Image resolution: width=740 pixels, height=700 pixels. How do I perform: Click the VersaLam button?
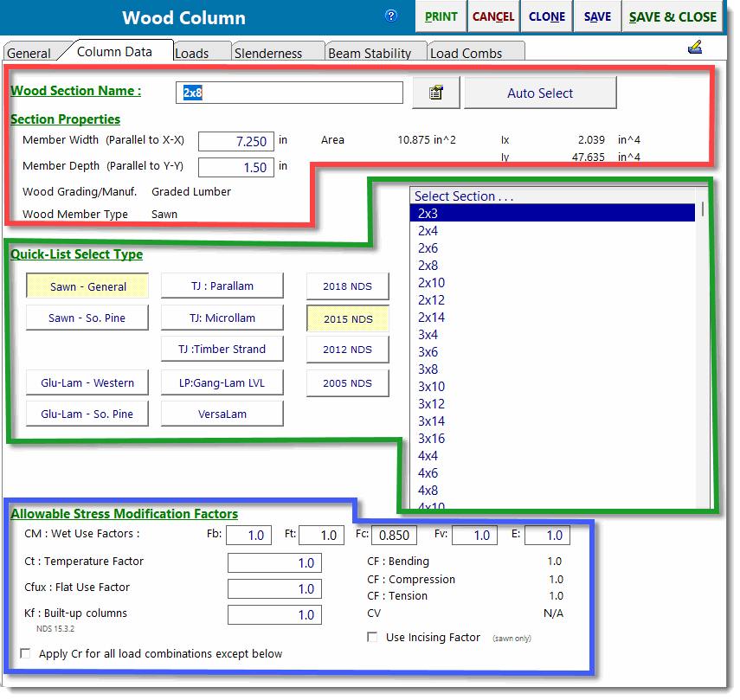222,413
